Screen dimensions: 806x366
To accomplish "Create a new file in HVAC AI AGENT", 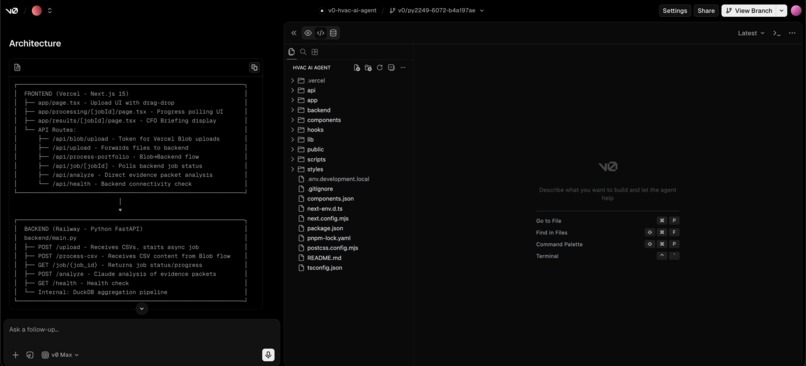I will pyautogui.click(x=357, y=67).
